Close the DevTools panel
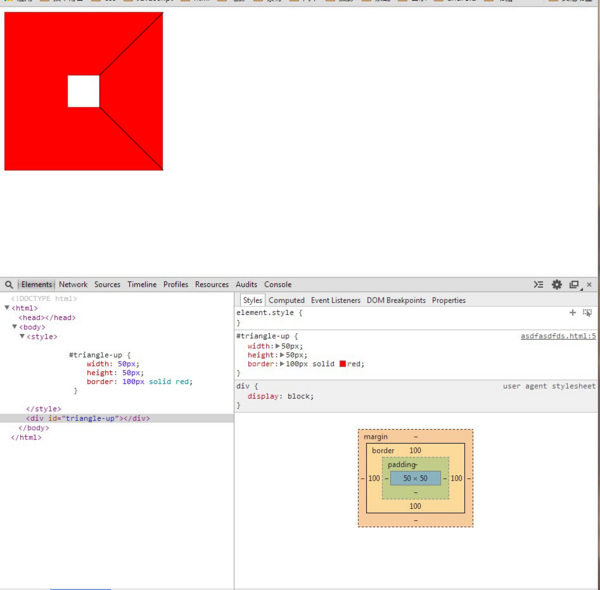600x590 pixels. (x=590, y=285)
